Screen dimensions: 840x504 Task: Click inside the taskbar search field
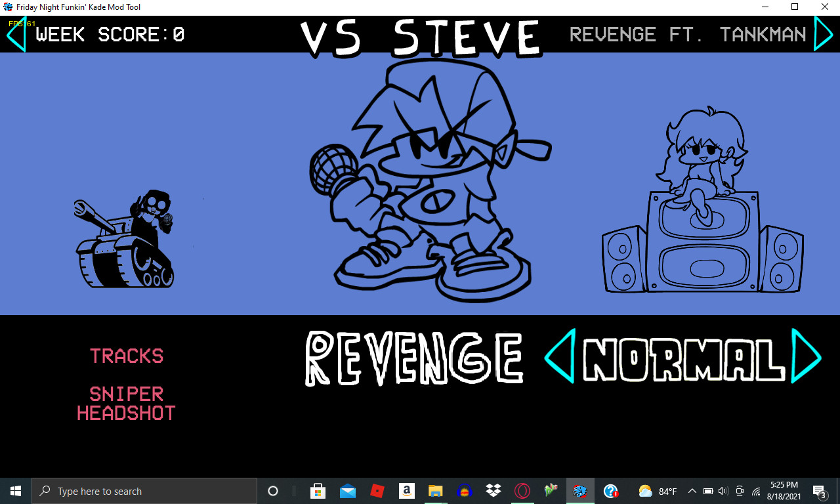[x=144, y=491]
